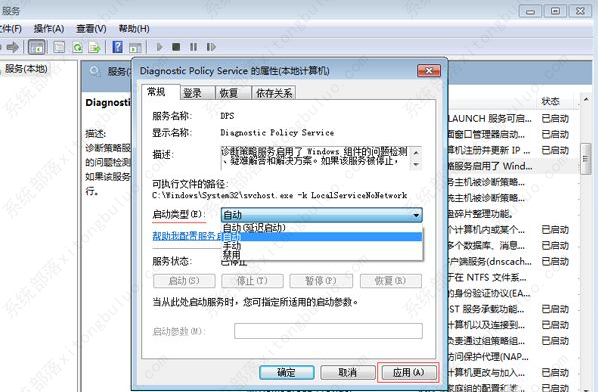Maximize the 服务 main window
Image resolution: width=598 pixels, height=392 pixels.
click(x=555, y=11)
